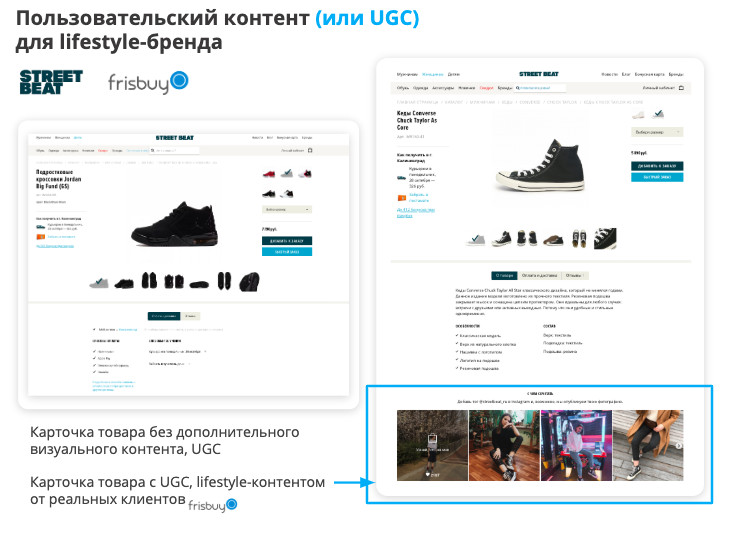Click the large frisbuy logo near the title
The image size is (744, 533).
[x=148, y=82]
